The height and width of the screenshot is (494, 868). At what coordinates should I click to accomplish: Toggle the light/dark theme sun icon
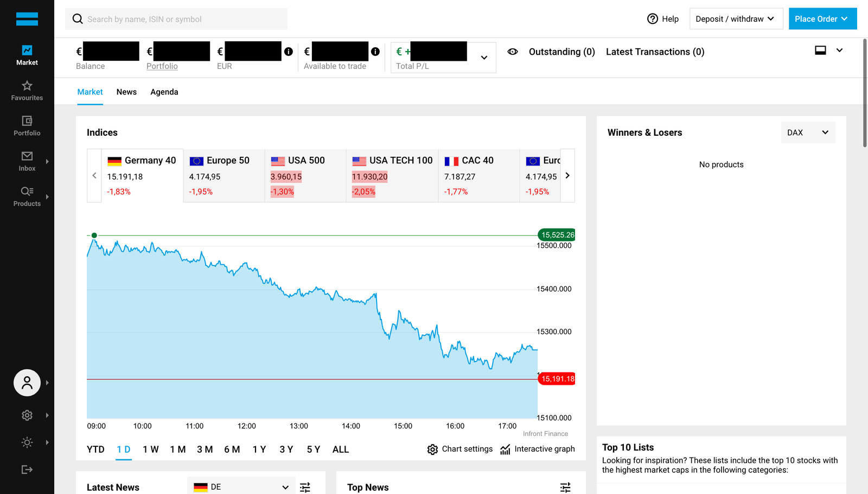click(x=27, y=442)
